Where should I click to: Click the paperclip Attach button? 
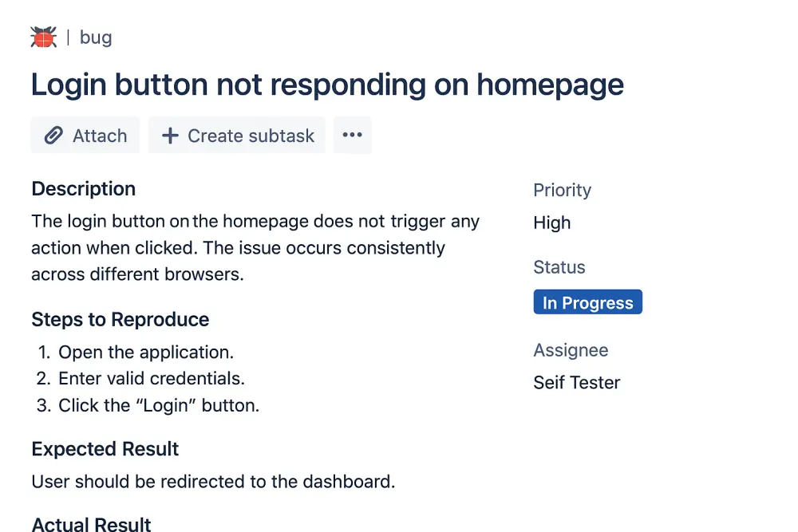point(85,136)
